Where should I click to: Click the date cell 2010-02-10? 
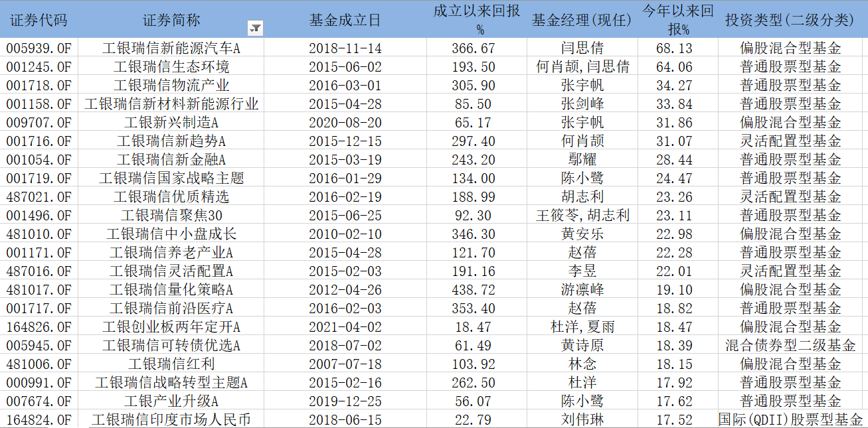345,234
